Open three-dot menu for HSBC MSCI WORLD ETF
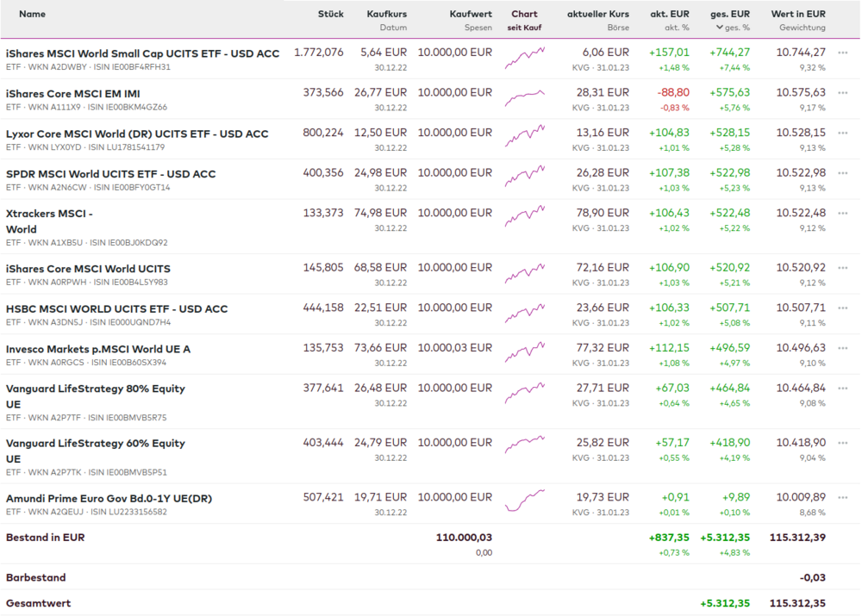 point(842,308)
